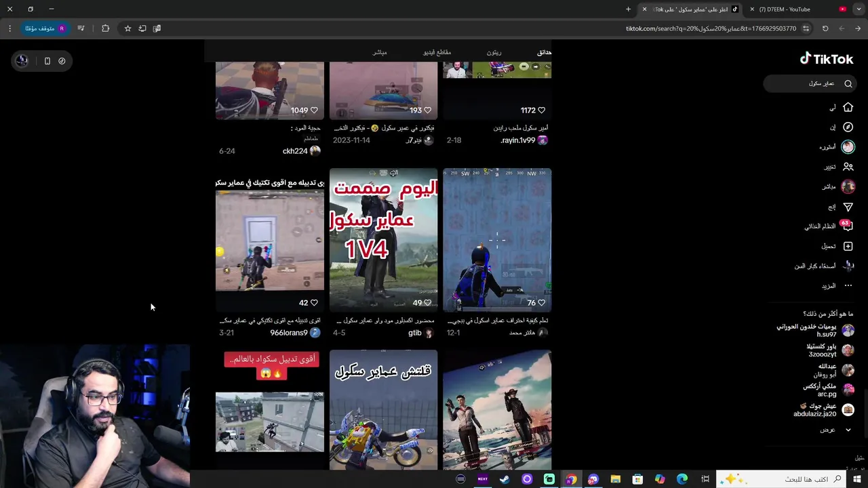Like the video with 193 hearts
The height and width of the screenshot is (488, 868).
428,110
